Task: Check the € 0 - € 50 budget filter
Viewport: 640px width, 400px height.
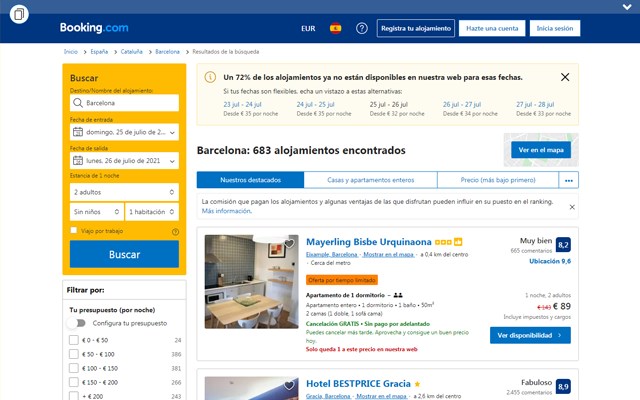Action: [x=73, y=340]
